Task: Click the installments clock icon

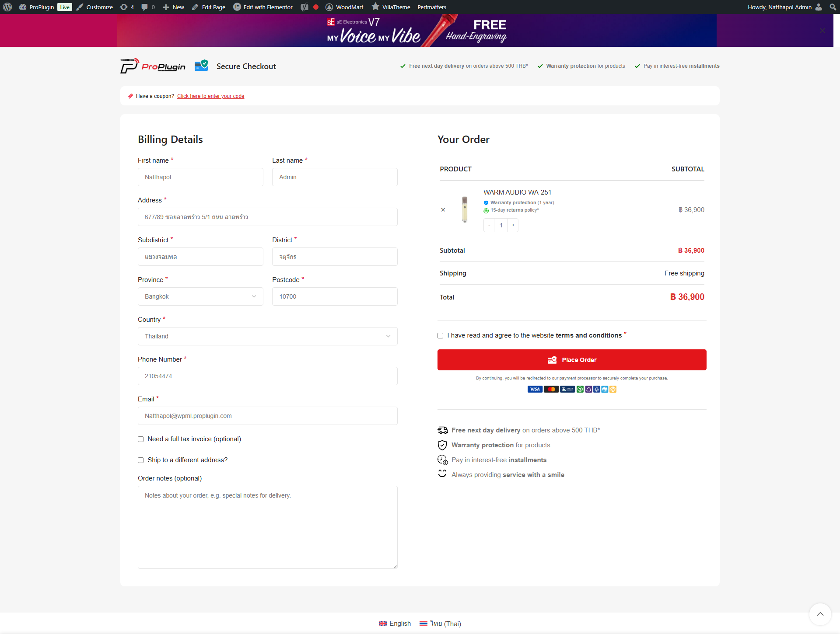Action: pos(442,460)
